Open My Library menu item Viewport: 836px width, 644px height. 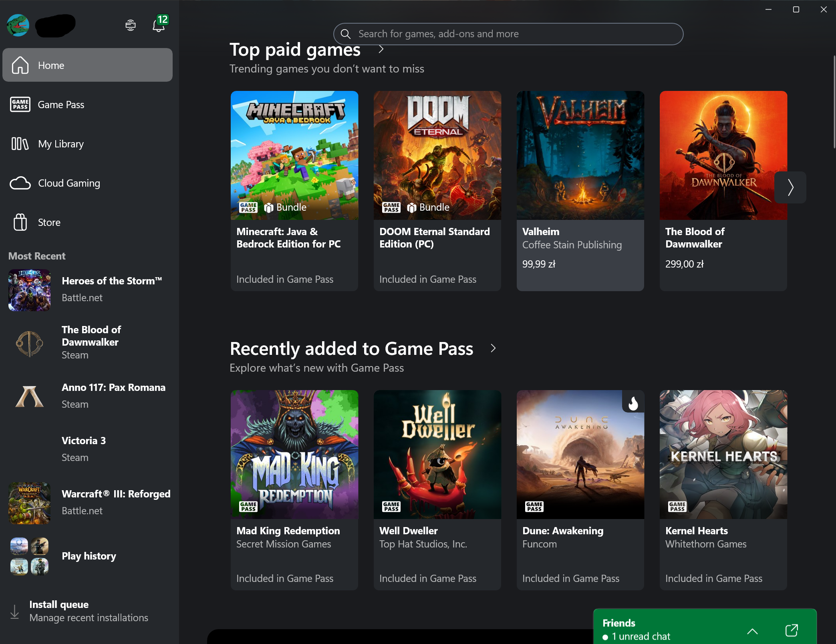pyautogui.click(x=87, y=144)
